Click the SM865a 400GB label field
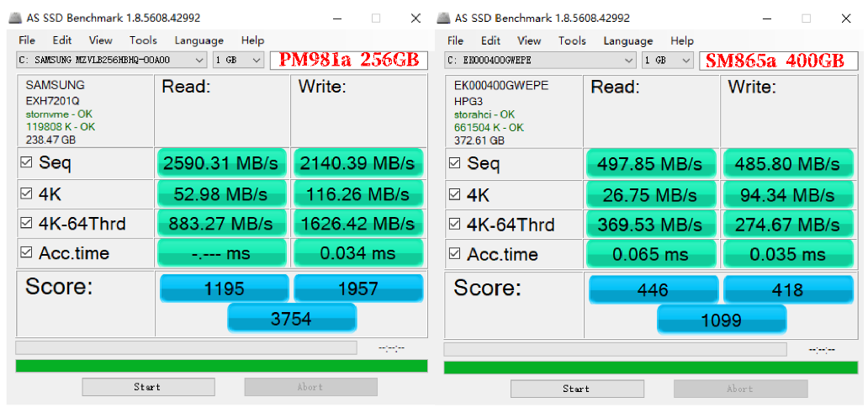The image size is (868, 413). [778, 61]
